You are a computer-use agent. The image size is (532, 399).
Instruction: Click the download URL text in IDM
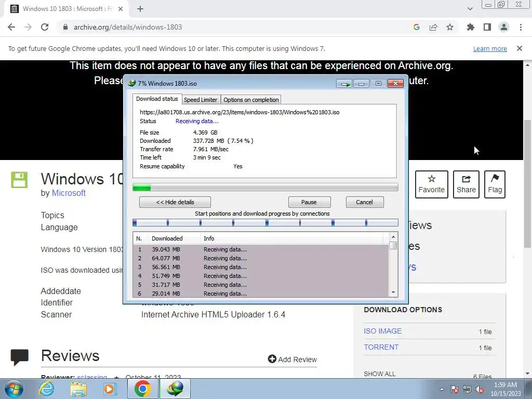pyautogui.click(x=240, y=112)
